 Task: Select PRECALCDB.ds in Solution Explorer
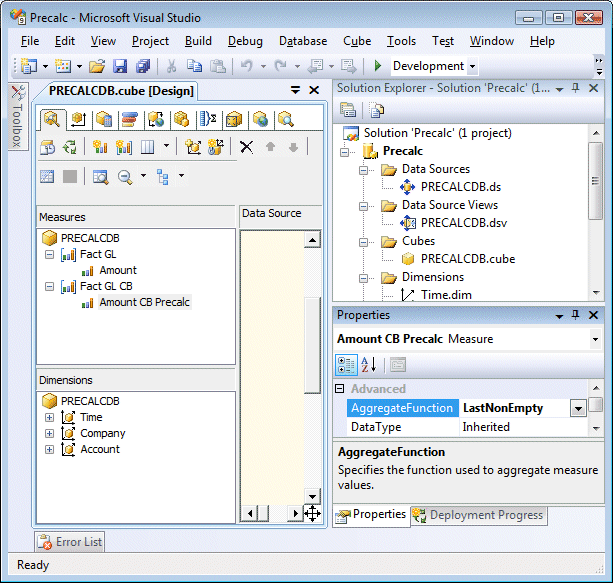tap(461, 187)
